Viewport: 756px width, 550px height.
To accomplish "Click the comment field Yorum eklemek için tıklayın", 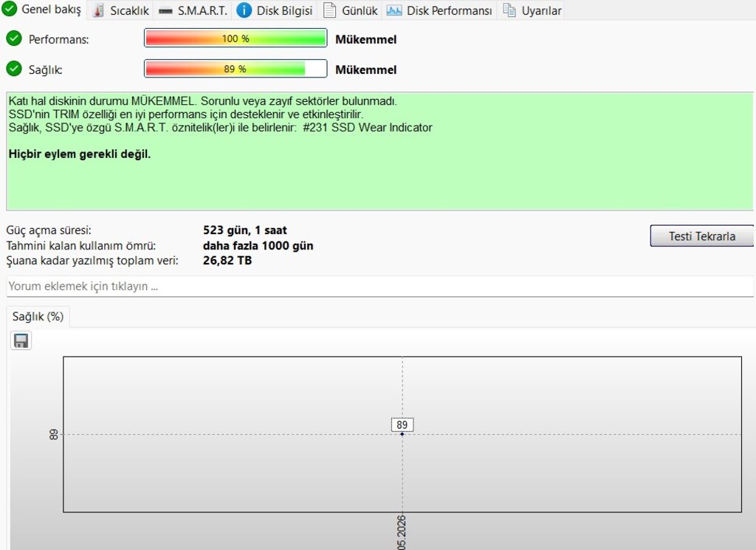I will coord(380,286).
